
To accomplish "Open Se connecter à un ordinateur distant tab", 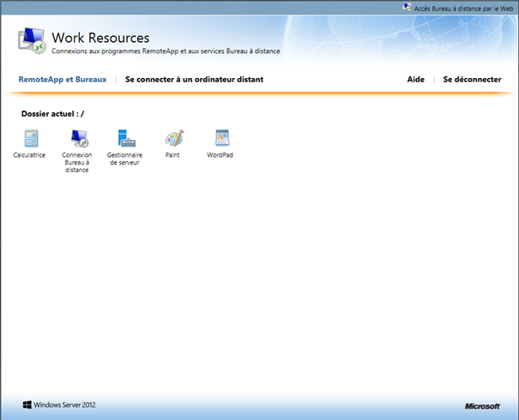I will (x=194, y=80).
